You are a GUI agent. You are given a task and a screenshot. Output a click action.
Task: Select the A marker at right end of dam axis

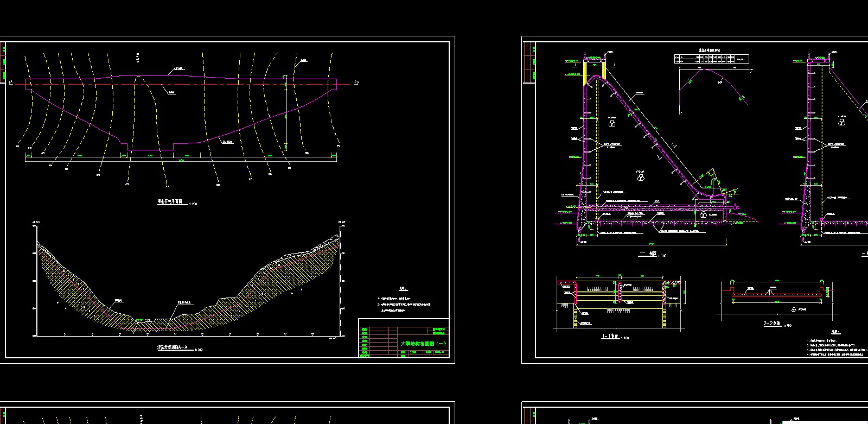(x=355, y=82)
